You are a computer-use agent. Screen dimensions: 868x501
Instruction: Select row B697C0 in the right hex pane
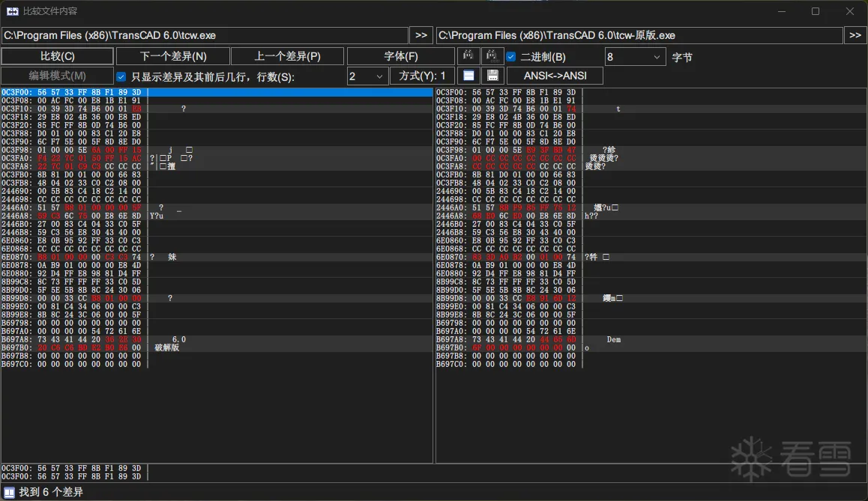coord(651,365)
